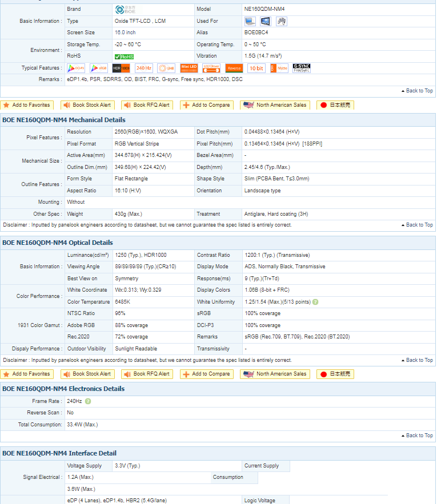Image resolution: width=437 pixels, height=504 pixels.
Task: Select luminance '1250 (Typ.), HDR1000'
Action: (141, 255)
